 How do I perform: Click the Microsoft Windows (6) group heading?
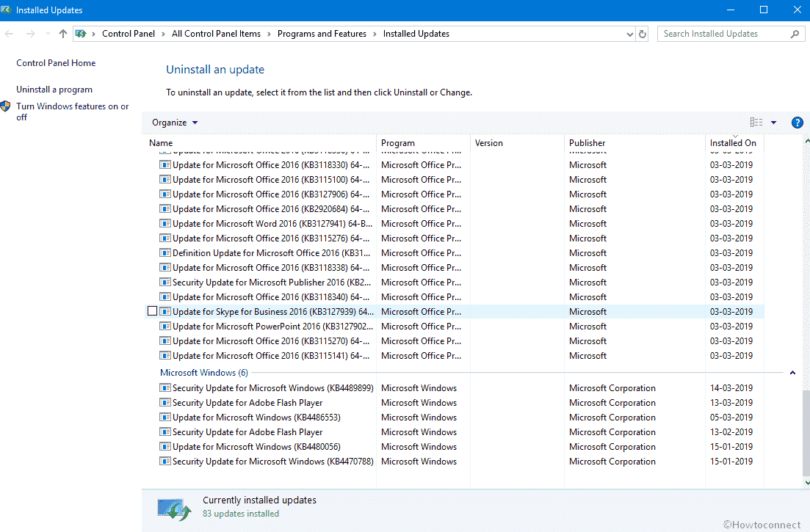coord(204,373)
